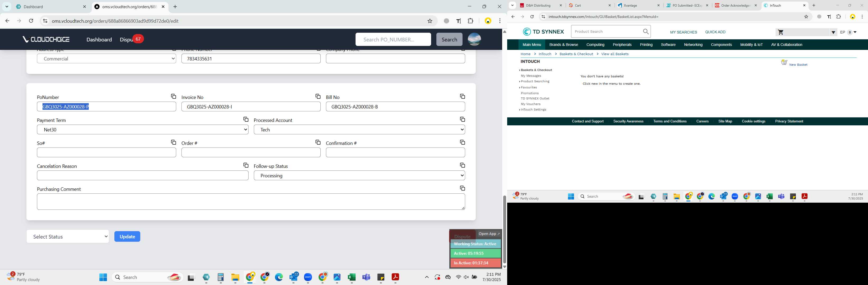Viewport: 868px width, 285px height.
Task: Click copy icon beside Follow-up Status
Action: [462, 165]
